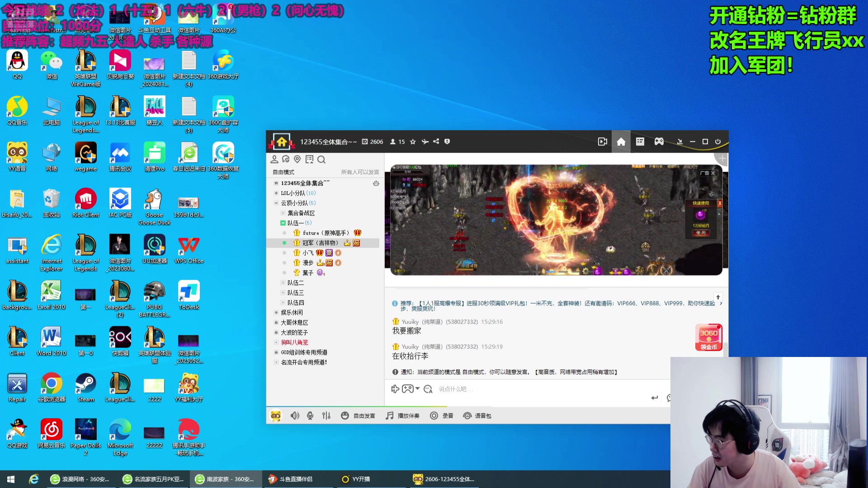The height and width of the screenshot is (488, 868).
Task: Click the pointing hand icon in chat toolbar
Action: click(x=395, y=389)
